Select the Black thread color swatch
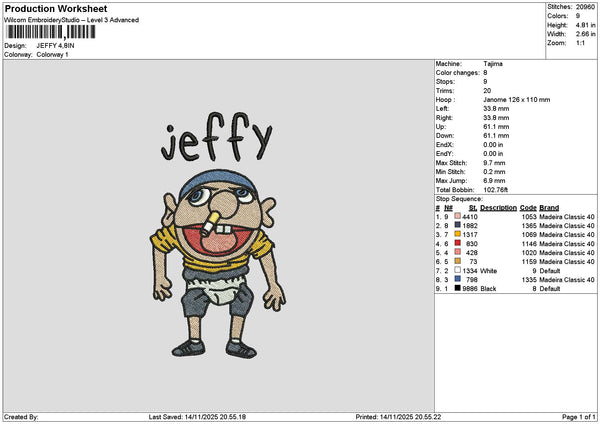600x424 pixels. (457, 288)
